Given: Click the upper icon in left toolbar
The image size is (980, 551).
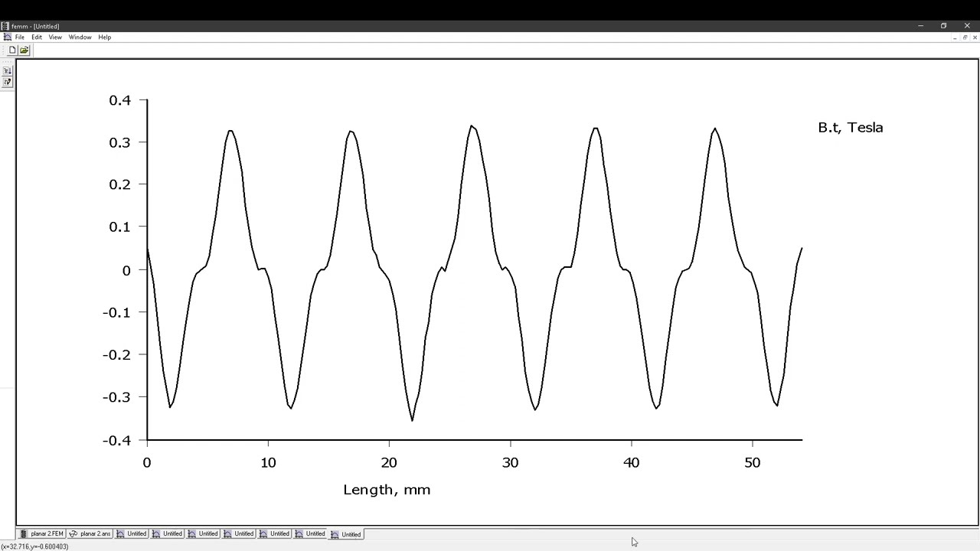Looking at the screenshot, I should 7,70.
